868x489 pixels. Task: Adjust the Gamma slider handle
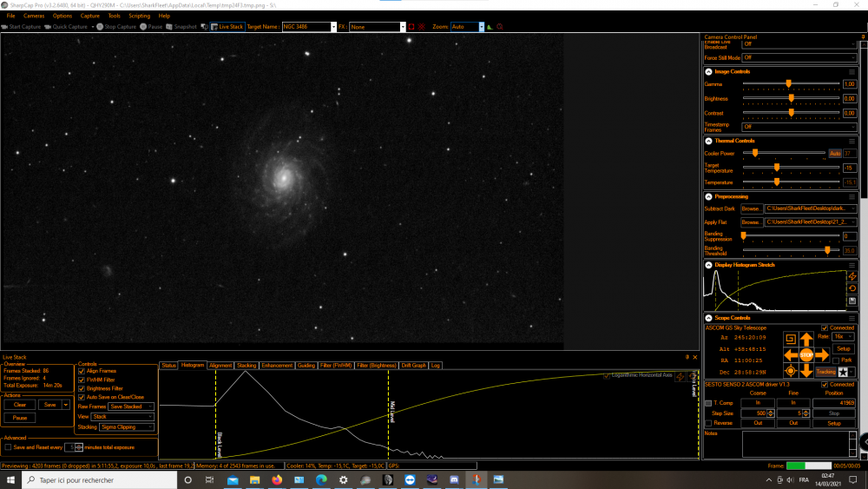[789, 83]
